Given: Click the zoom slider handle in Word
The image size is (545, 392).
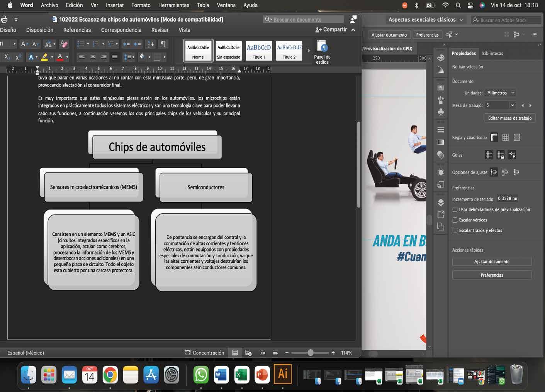Looking at the screenshot, I should [x=311, y=353].
